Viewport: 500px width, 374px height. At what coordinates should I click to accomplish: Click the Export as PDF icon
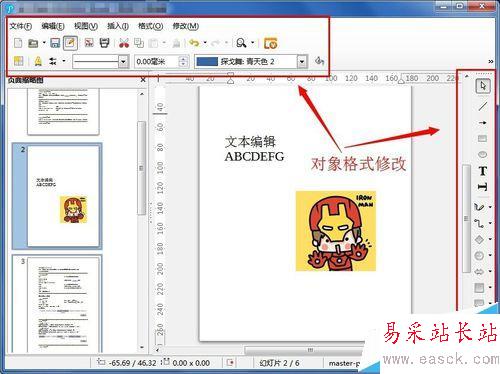click(x=89, y=43)
